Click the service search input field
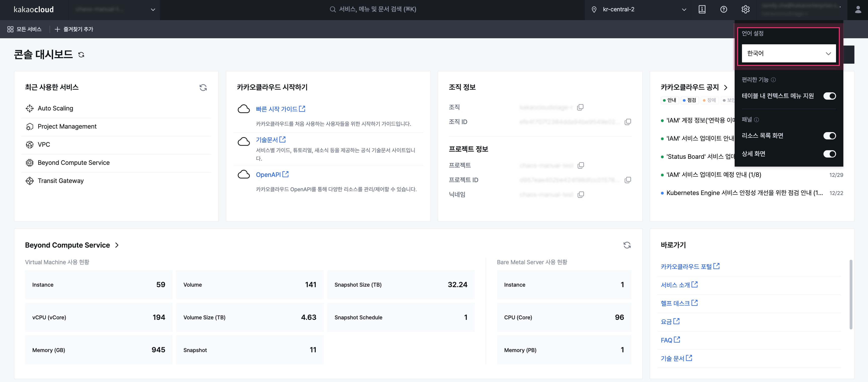Image resolution: width=868 pixels, height=382 pixels. (x=374, y=10)
